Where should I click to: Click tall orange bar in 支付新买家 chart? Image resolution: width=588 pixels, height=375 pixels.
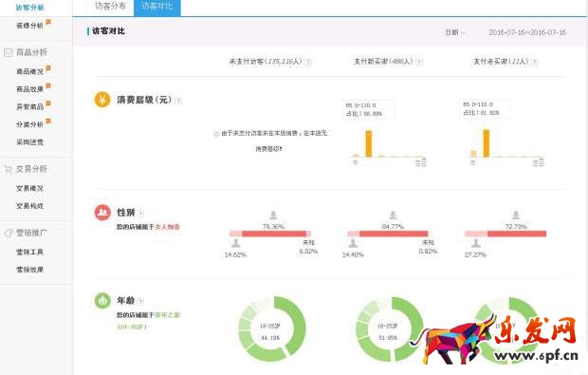pos(369,143)
